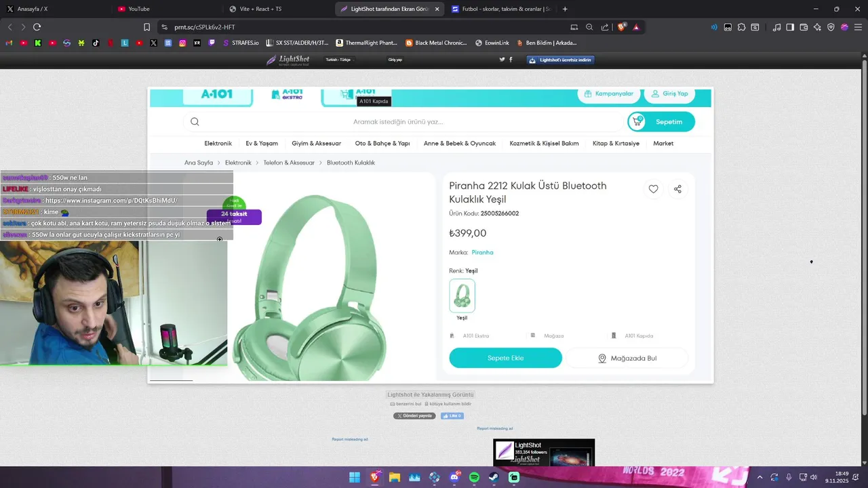Click the page vertical scrollbar
Screen dimensions: 868x488
pyautogui.click(x=865, y=237)
